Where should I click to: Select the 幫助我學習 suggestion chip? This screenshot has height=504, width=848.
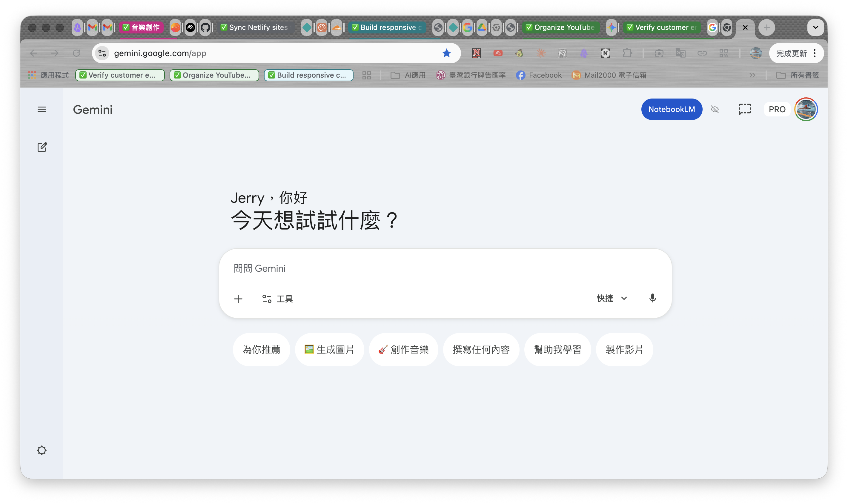click(557, 349)
